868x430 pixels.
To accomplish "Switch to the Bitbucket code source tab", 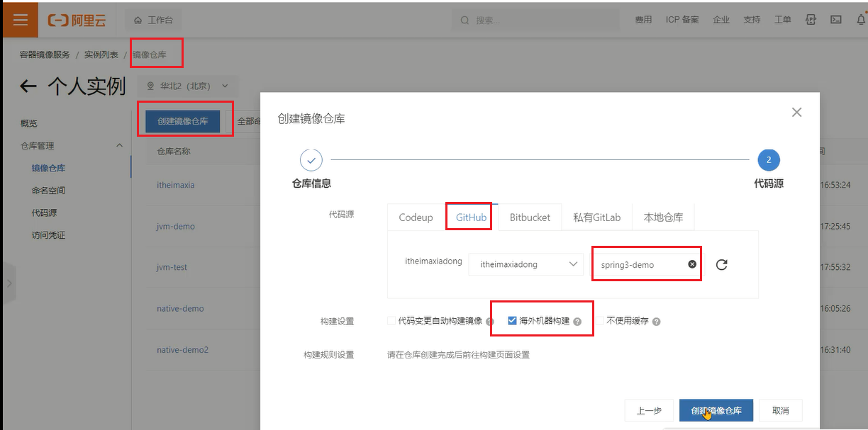I will 530,217.
